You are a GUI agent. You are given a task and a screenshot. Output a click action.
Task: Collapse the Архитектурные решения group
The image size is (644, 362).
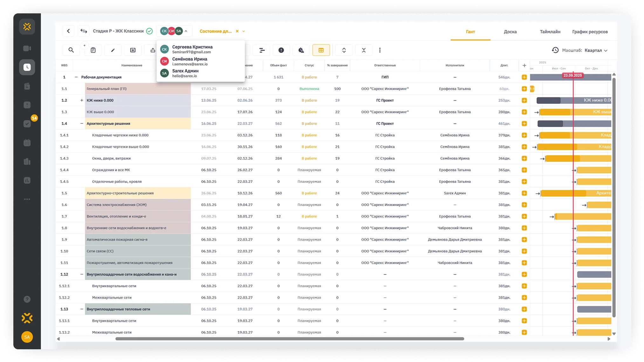(82, 123)
